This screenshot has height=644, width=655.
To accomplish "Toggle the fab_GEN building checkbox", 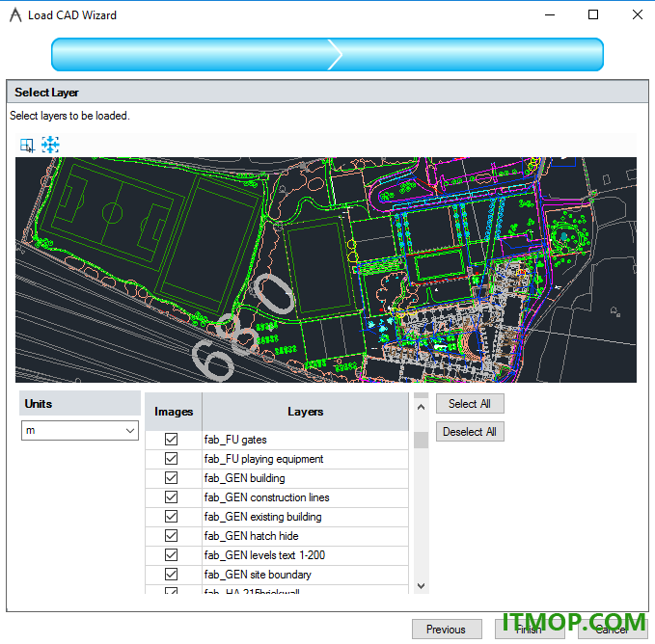I will (x=171, y=477).
